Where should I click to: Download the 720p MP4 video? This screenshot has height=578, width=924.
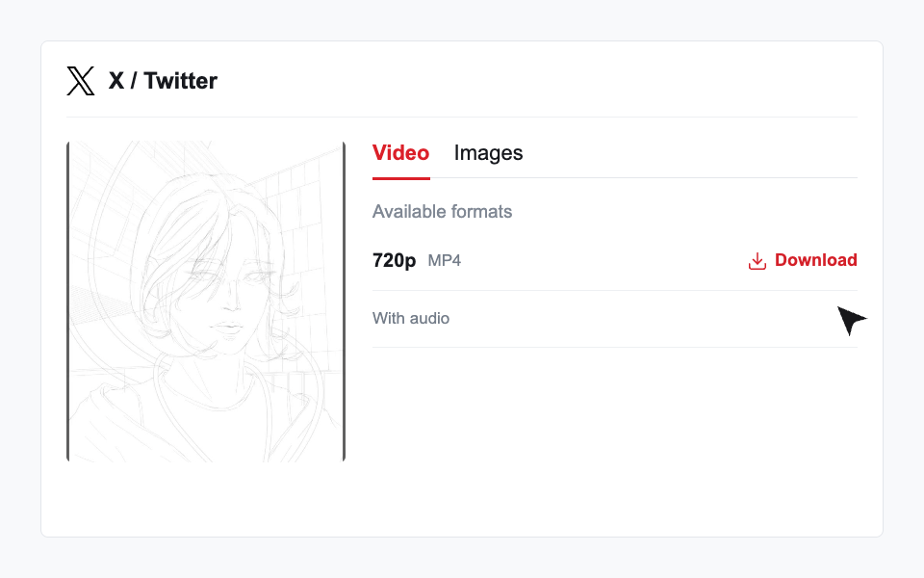(x=803, y=260)
